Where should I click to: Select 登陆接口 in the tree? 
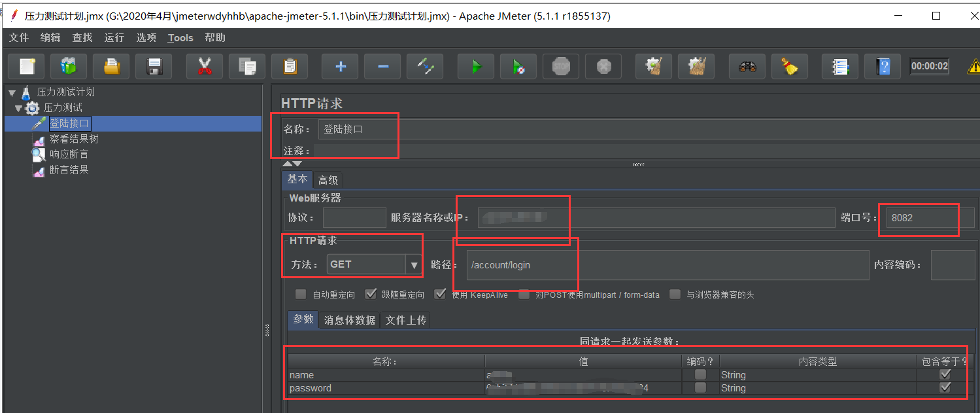[69, 124]
